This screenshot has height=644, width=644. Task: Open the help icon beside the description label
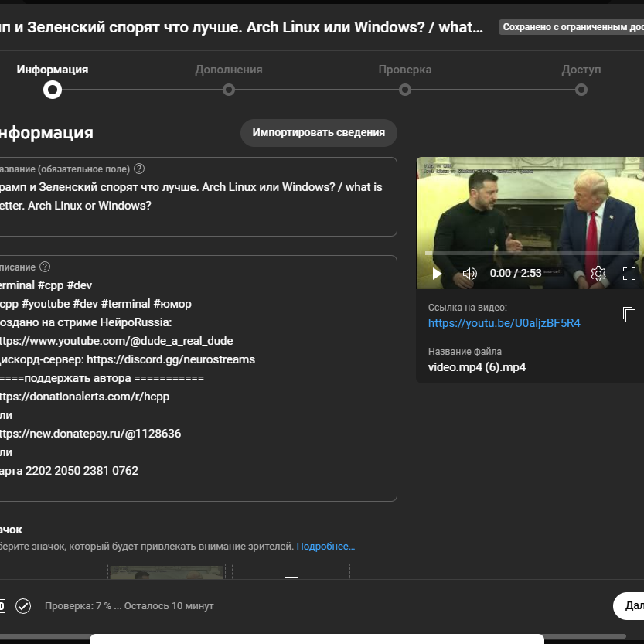(x=45, y=267)
